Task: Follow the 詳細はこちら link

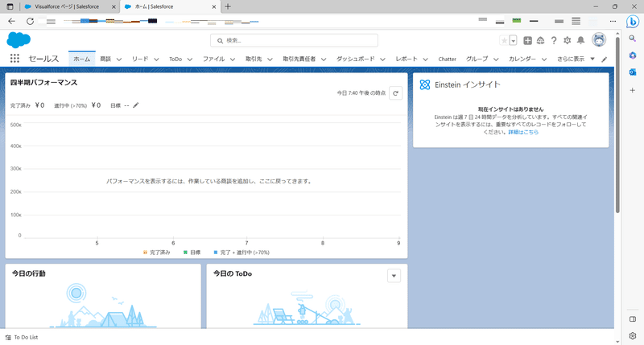Action: coord(522,132)
